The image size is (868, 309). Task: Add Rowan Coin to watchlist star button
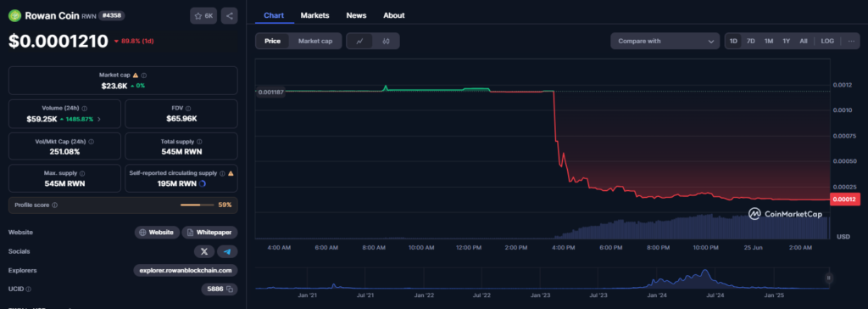203,15
